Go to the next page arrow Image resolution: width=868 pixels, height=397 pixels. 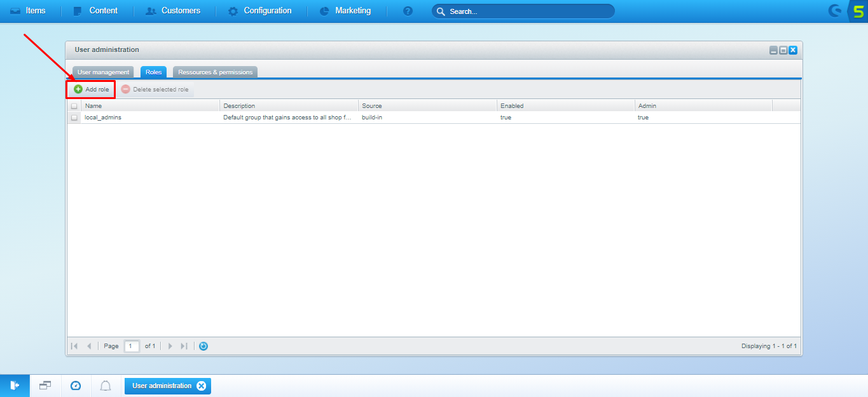[x=170, y=346]
